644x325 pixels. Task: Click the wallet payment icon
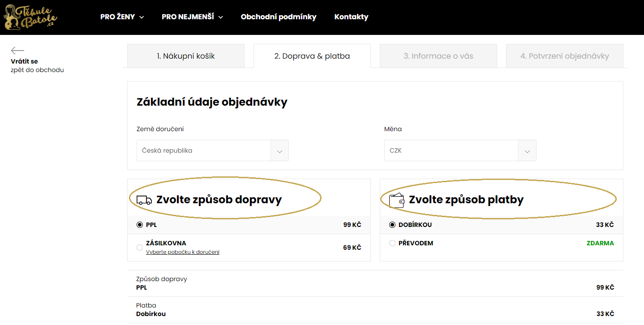(x=397, y=200)
